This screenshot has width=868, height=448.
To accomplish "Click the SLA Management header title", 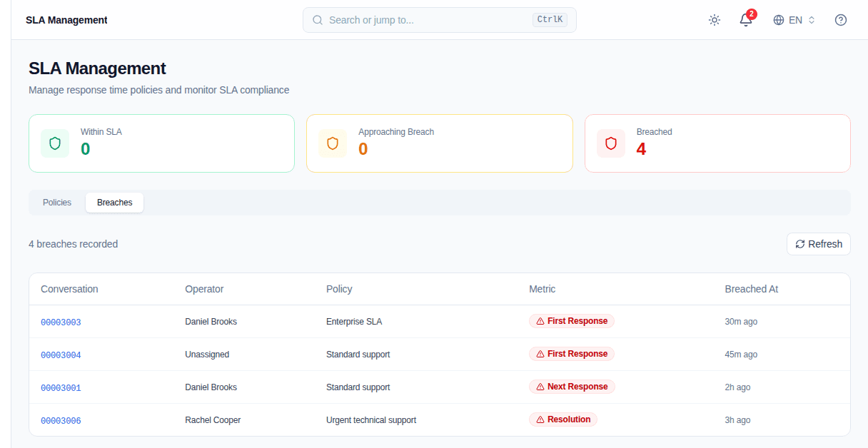I will [x=66, y=20].
